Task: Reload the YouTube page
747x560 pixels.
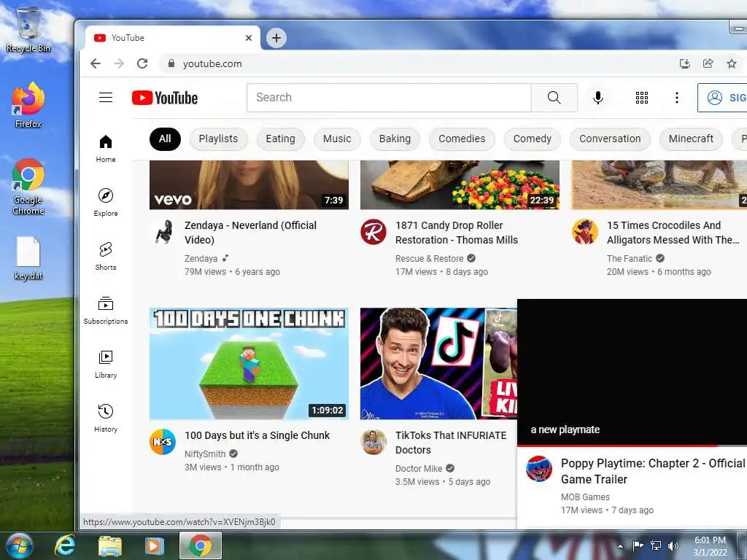Action: pyautogui.click(x=142, y=63)
